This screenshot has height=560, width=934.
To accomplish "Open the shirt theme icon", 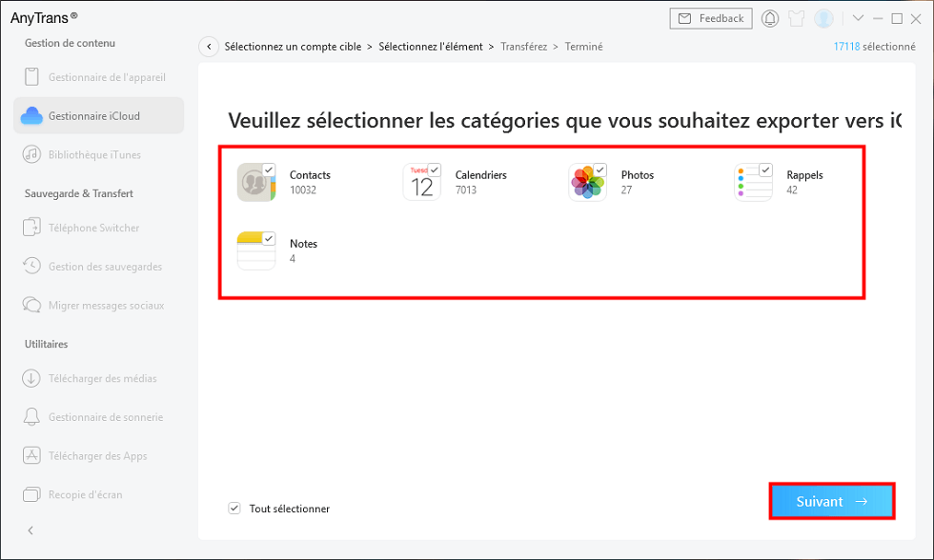I will click(x=797, y=18).
